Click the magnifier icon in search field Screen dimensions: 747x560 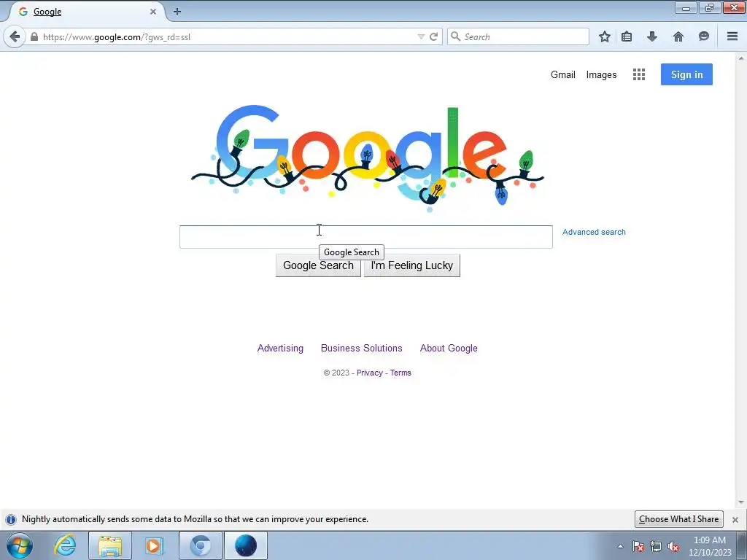click(x=455, y=36)
